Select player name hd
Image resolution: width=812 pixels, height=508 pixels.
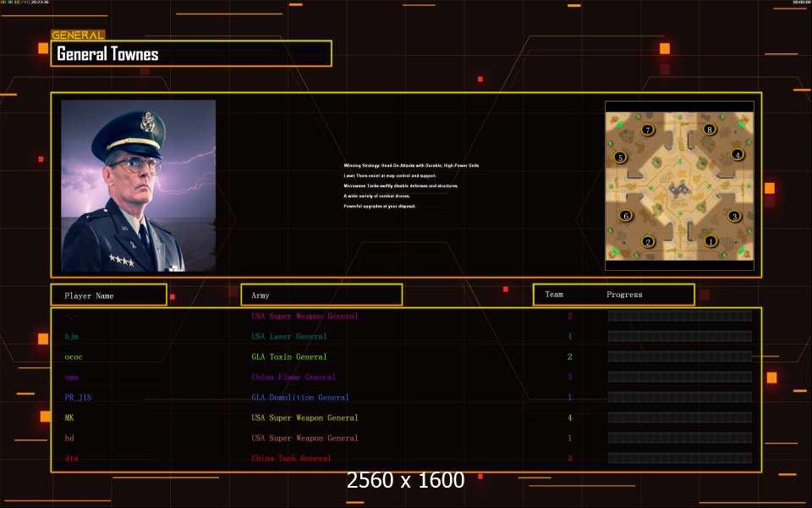(x=69, y=438)
